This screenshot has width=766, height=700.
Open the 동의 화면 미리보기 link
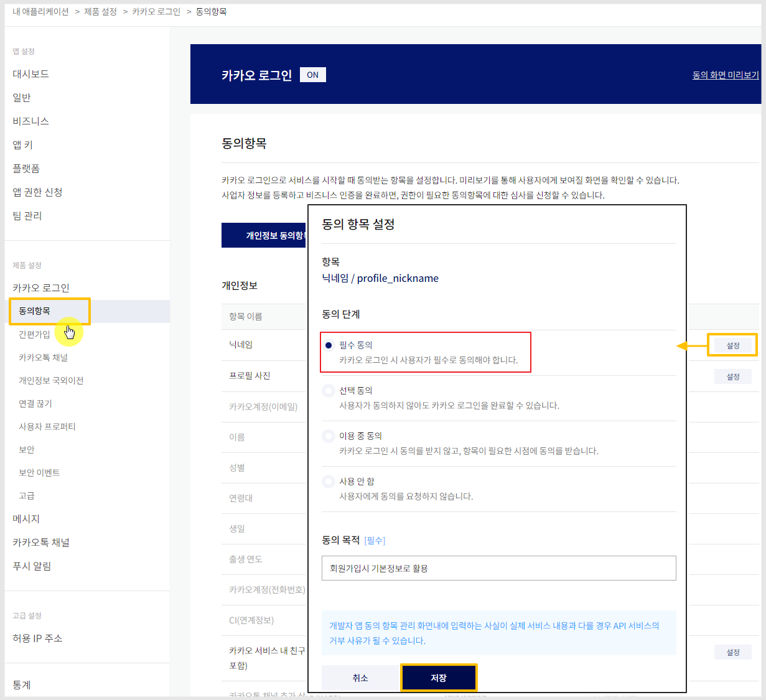(726, 75)
